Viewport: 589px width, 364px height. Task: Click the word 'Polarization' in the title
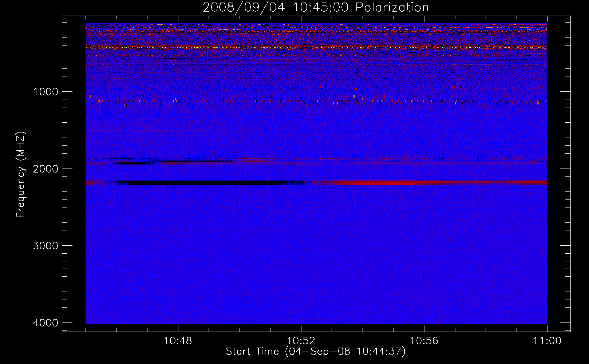point(392,8)
